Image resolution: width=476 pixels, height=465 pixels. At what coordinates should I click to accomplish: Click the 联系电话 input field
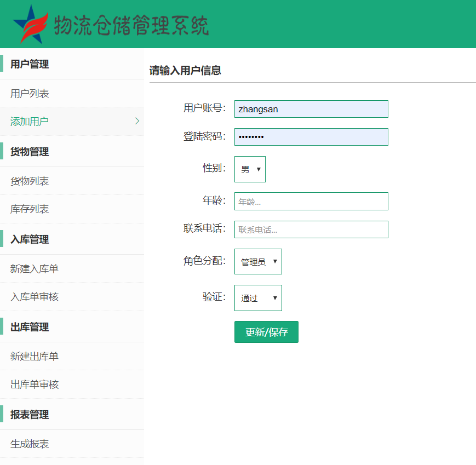(x=311, y=229)
